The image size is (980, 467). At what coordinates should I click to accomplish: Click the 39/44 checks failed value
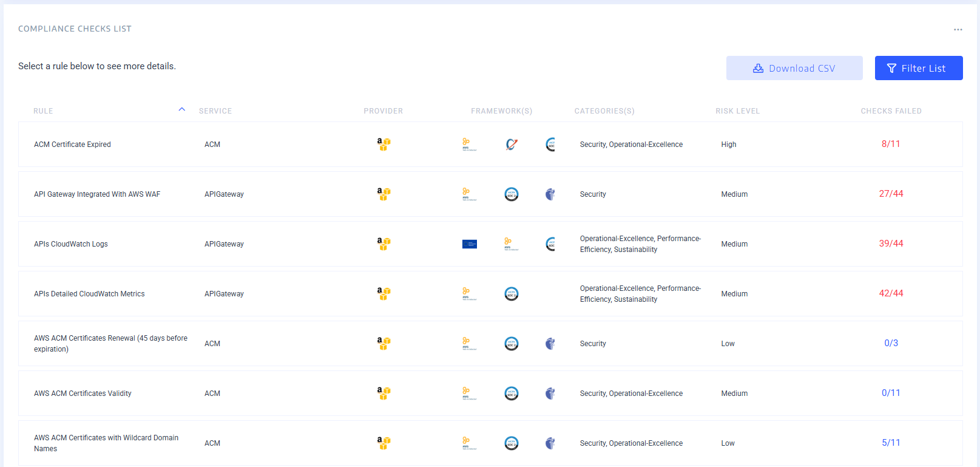click(891, 244)
